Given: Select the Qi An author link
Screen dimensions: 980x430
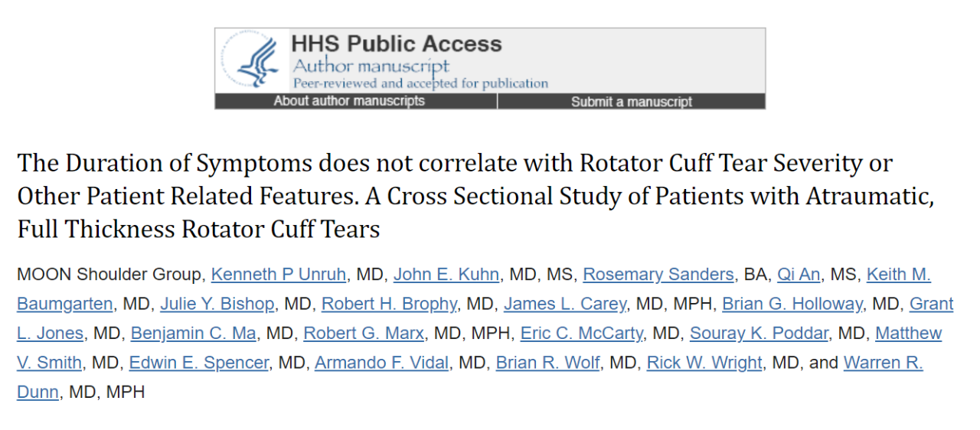Looking at the screenshot, I should pos(799,275).
